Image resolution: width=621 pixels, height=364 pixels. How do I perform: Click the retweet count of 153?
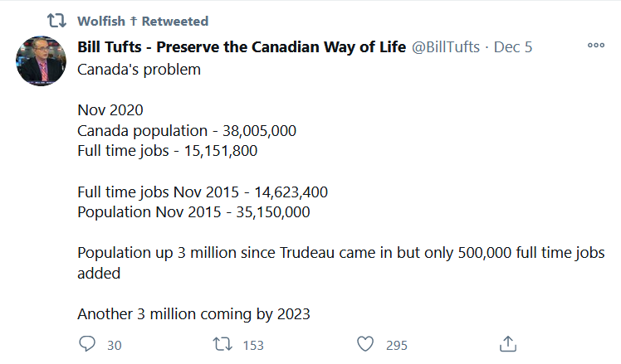(252, 345)
